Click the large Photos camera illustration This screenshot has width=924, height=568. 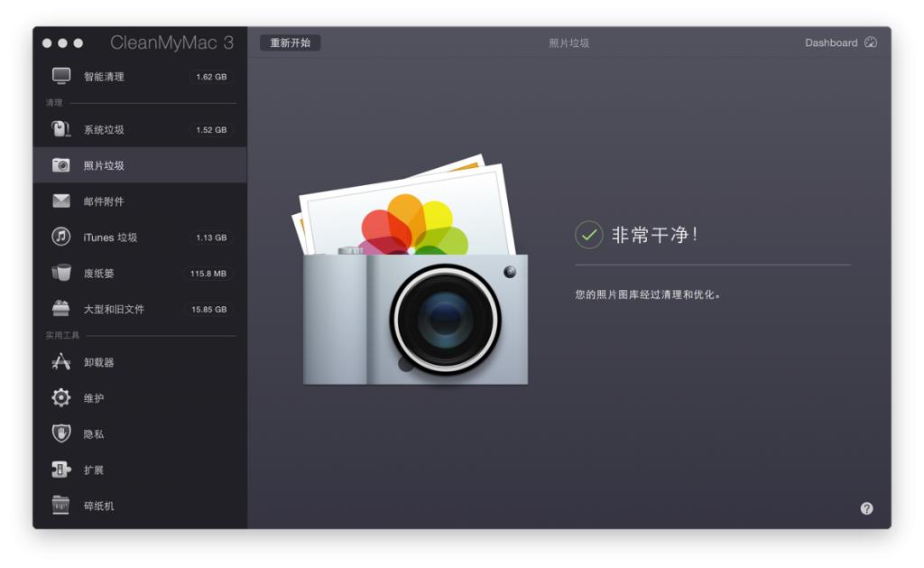(412, 270)
